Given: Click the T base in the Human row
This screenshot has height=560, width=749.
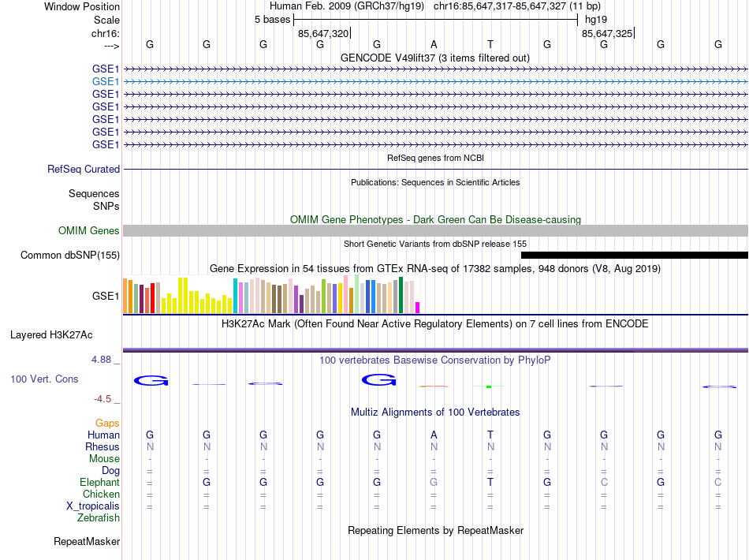Looking at the screenshot, I should (x=490, y=435).
